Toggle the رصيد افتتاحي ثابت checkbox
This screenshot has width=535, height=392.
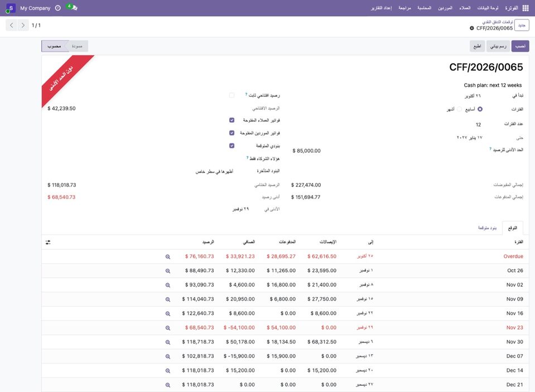[232, 95]
